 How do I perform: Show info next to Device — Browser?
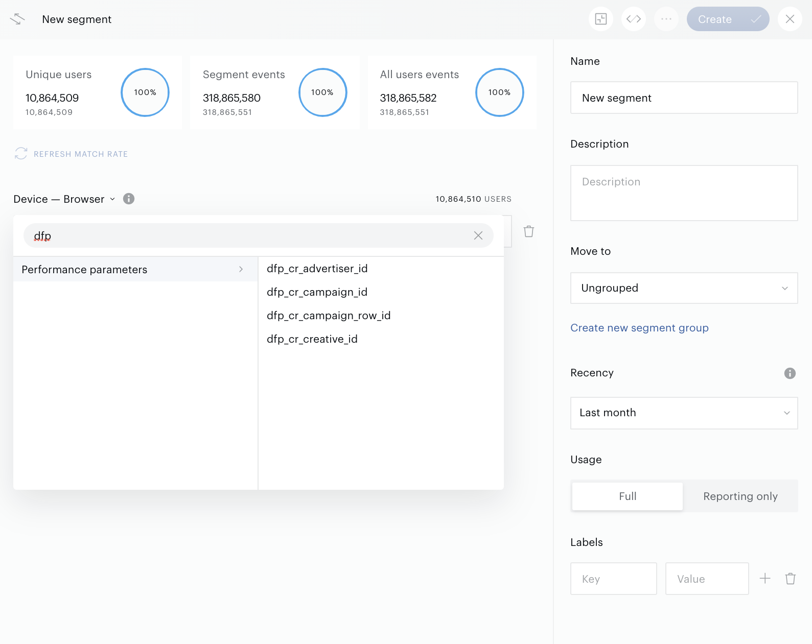pyautogui.click(x=129, y=199)
